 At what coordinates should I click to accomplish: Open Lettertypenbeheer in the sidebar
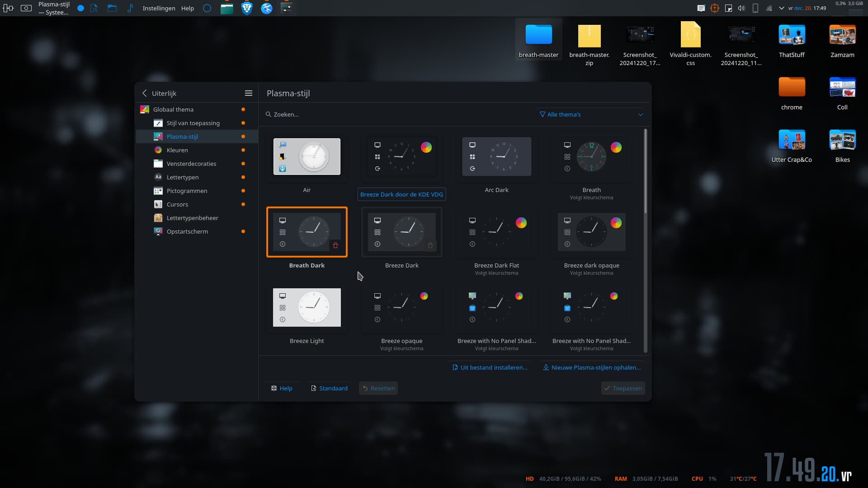(x=197, y=218)
